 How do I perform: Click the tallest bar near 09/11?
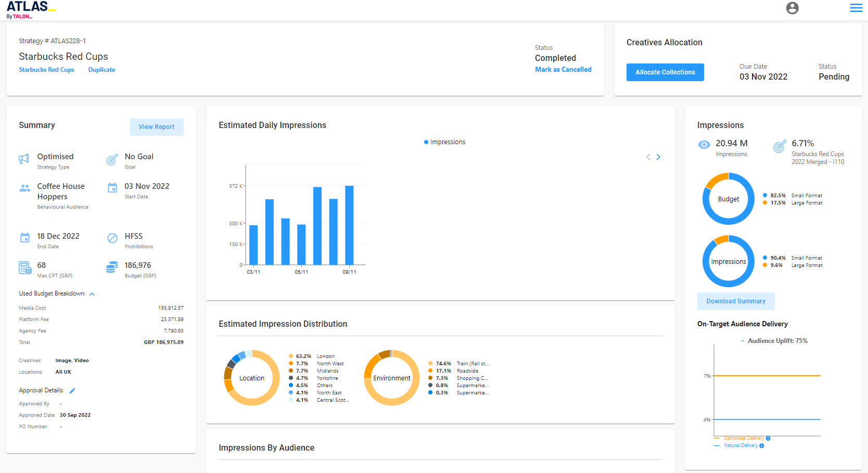(349, 225)
